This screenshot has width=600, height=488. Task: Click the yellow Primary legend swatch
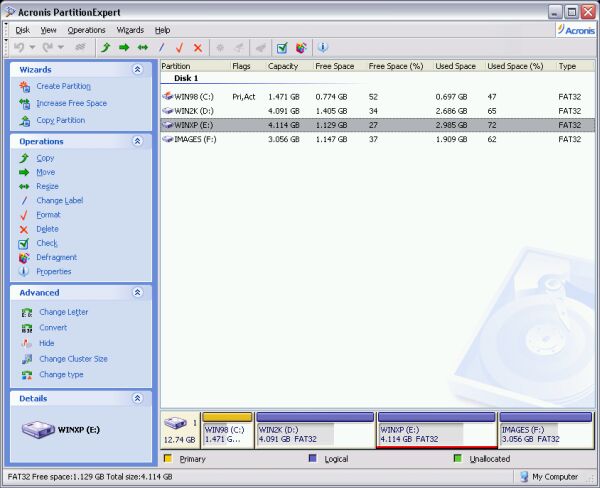[168, 459]
